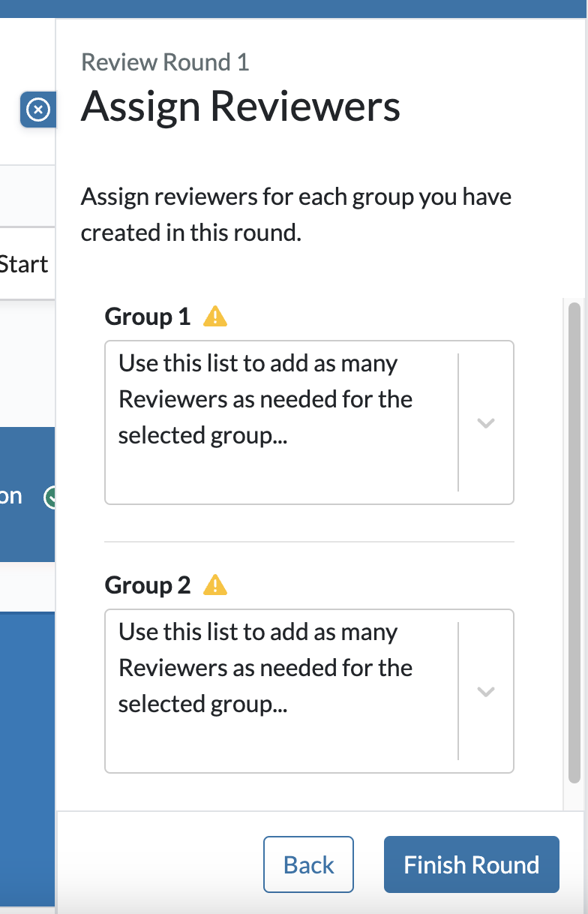The height and width of the screenshot is (914, 588).
Task: Open the chevron on the Group 1 selection box
Action: [x=485, y=422]
